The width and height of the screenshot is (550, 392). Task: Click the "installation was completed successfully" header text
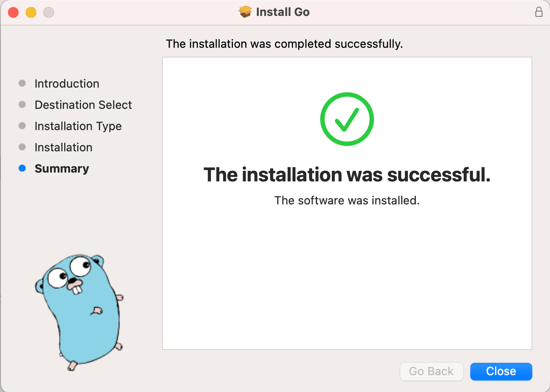(x=284, y=44)
